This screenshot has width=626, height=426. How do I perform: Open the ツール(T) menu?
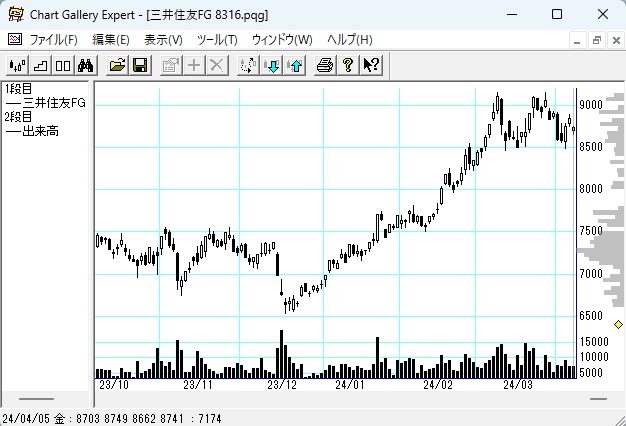[x=217, y=40]
